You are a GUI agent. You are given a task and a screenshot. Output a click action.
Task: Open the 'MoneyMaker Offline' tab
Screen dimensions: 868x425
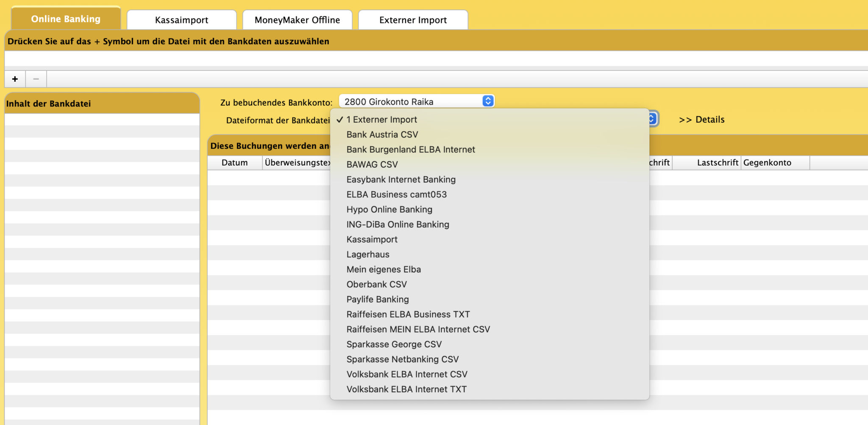(x=297, y=19)
